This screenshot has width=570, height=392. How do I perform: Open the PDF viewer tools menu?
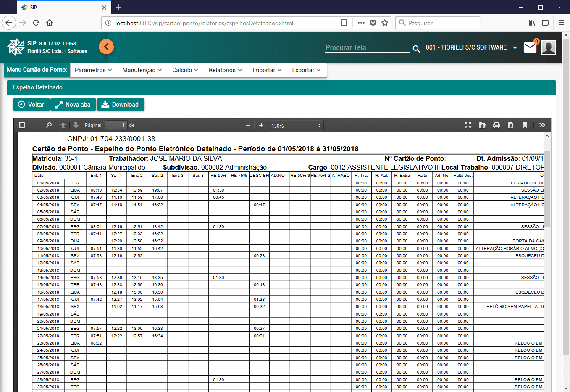coord(542,125)
